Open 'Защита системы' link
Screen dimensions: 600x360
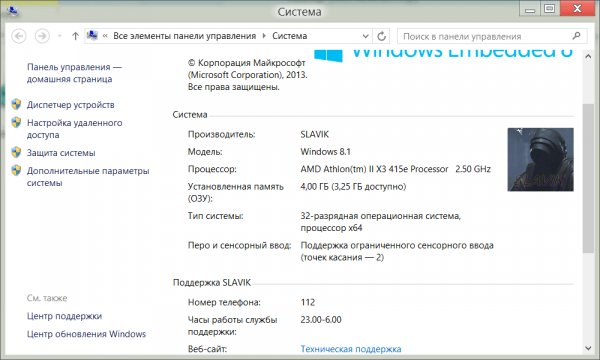pos(61,153)
